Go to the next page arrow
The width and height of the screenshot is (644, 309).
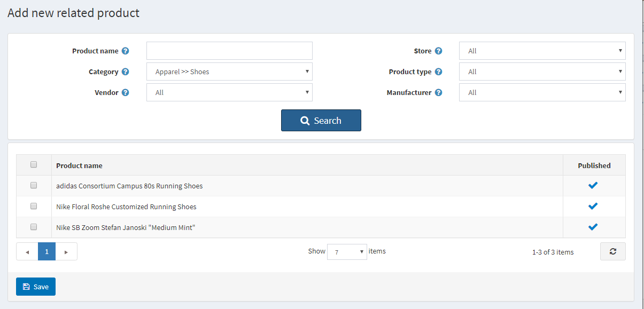point(66,251)
